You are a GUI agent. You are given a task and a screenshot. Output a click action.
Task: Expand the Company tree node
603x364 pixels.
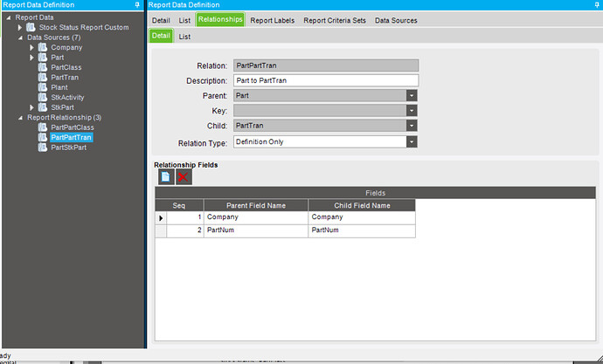coord(31,47)
